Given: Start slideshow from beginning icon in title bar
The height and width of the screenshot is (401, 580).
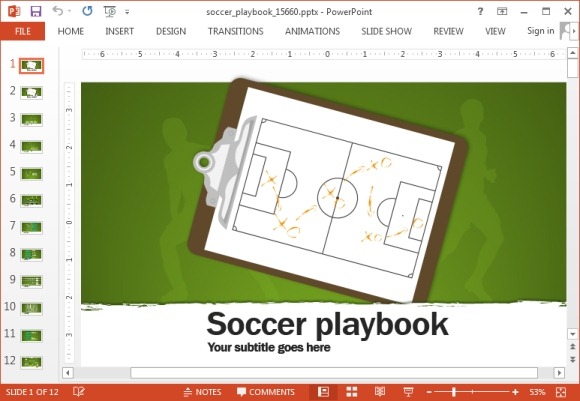Looking at the screenshot, I should click(110, 12).
